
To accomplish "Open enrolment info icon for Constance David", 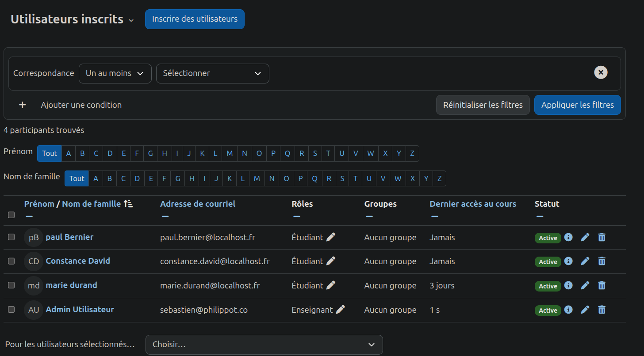I will 569,261.
